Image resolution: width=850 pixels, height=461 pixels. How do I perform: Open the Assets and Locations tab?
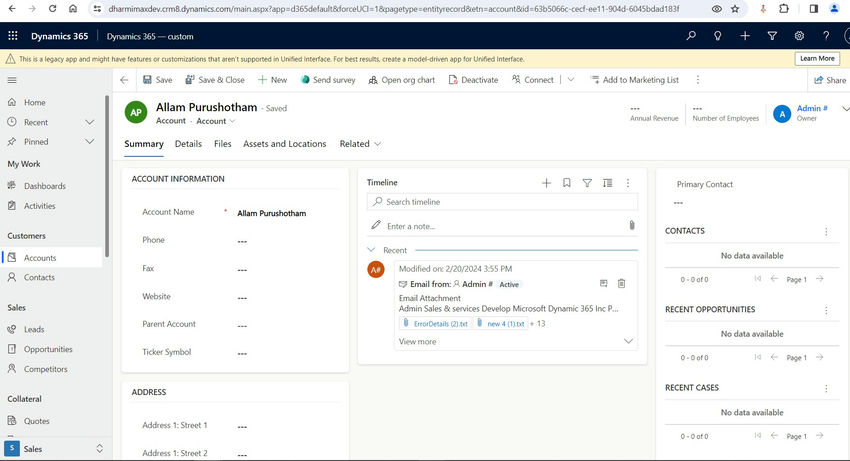click(284, 144)
